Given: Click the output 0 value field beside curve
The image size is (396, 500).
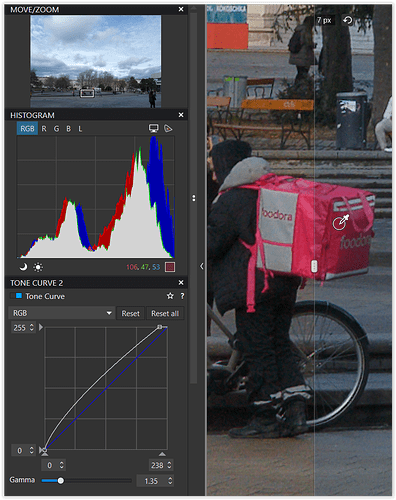Looking at the screenshot, I should pos(20,451).
